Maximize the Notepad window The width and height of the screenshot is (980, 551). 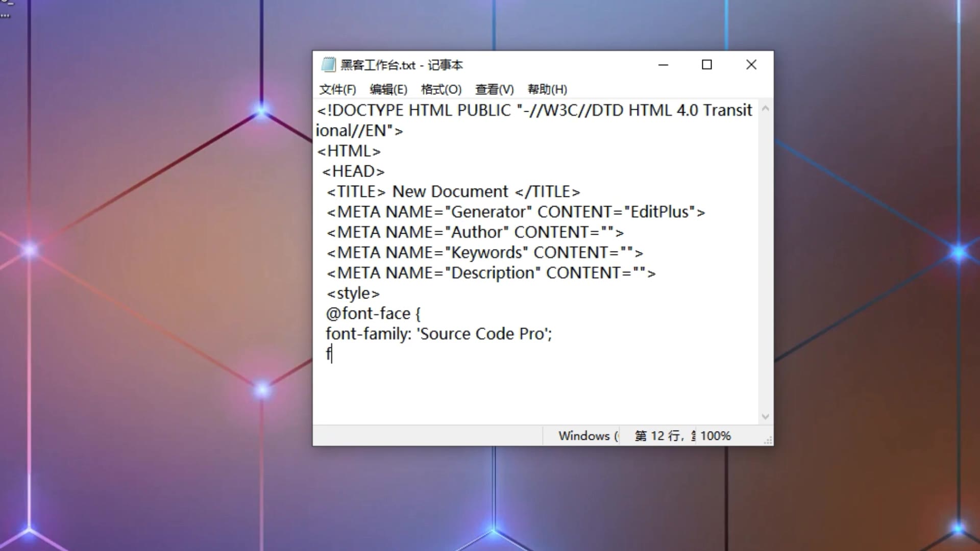(x=707, y=65)
